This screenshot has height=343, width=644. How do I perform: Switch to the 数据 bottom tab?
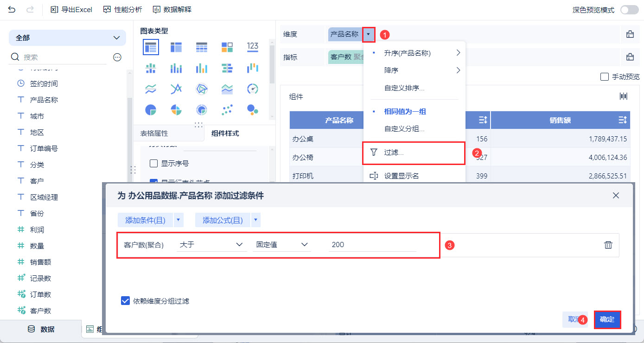tap(41, 329)
